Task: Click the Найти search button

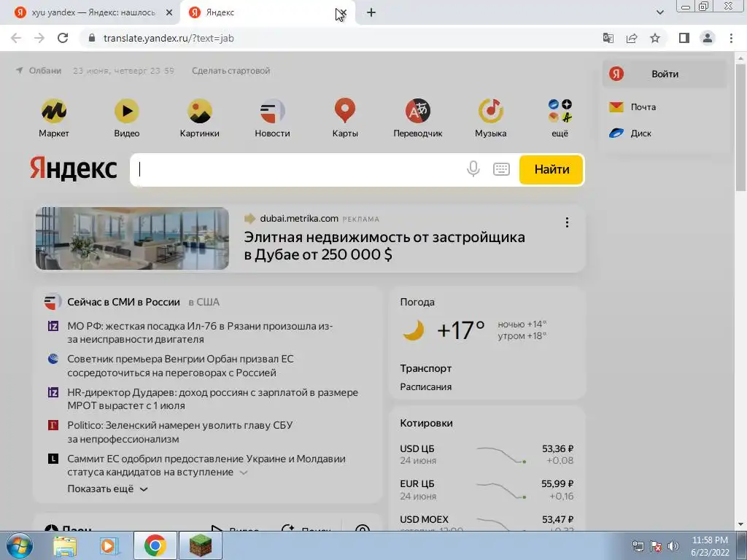Action: [551, 169]
